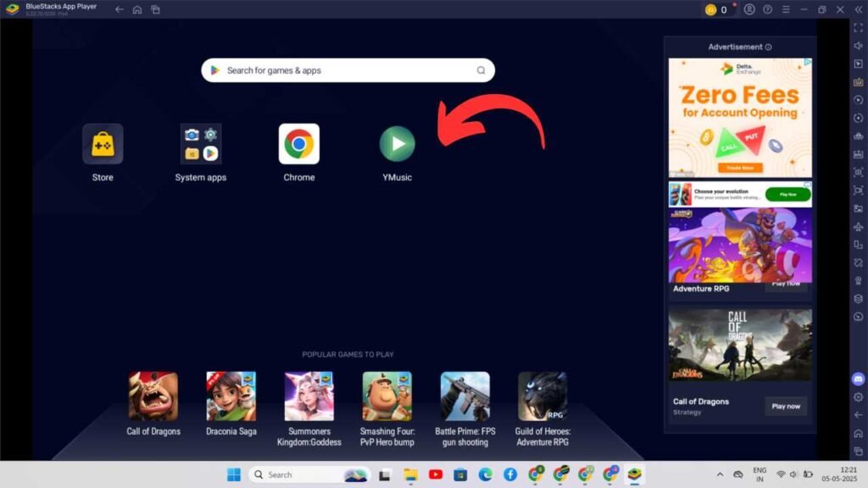868x488 pixels.
Task: Open Battle Prime: FPS gun shooting
Action: click(465, 396)
